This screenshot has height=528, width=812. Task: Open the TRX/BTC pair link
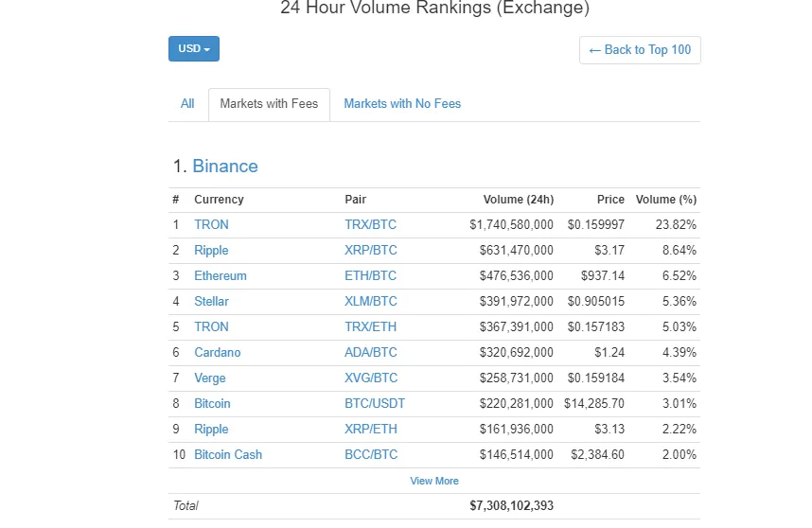pos(370,225)
